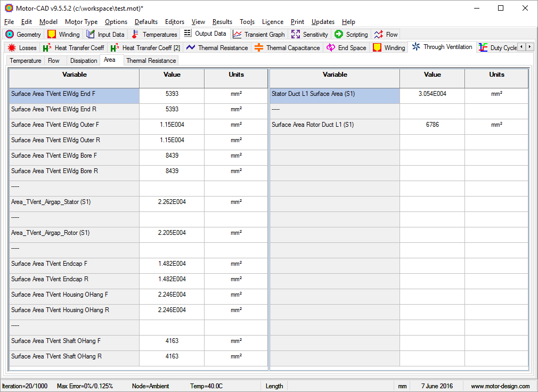
Task: Open the Sensitivity tab
Action: coord(309,34)
